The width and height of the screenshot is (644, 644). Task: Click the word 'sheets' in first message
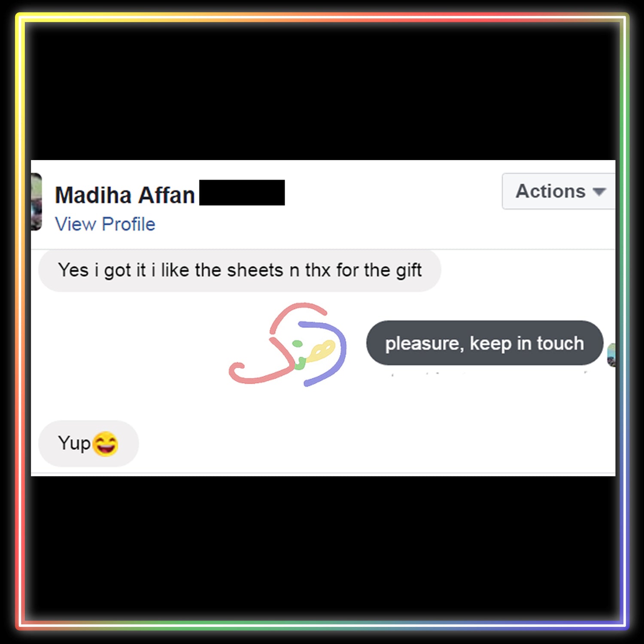(255, 270)
